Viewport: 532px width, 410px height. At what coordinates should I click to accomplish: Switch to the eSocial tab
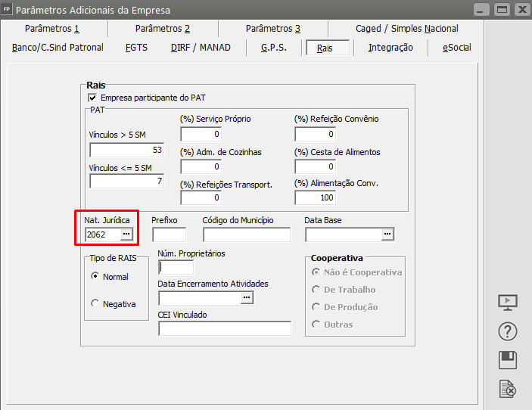(456, 48)
